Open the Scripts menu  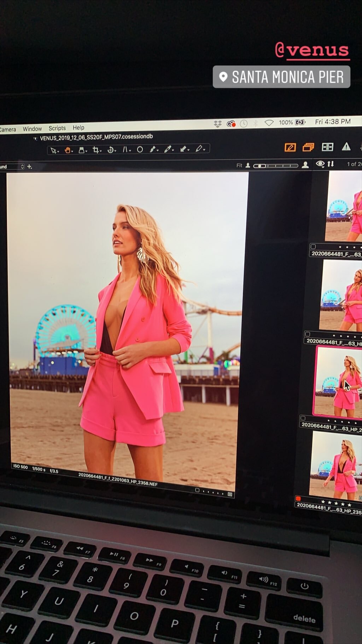click(x=57, y=128)
